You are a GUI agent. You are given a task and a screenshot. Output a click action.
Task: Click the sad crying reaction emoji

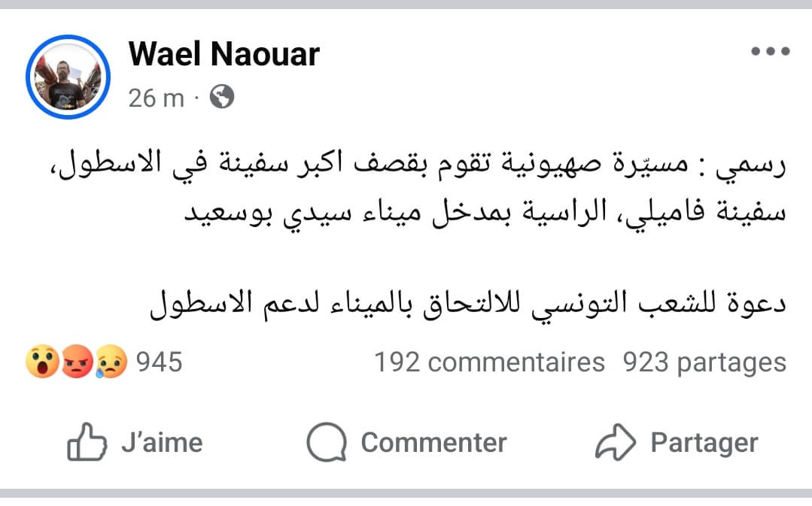(x=111, y=362)
